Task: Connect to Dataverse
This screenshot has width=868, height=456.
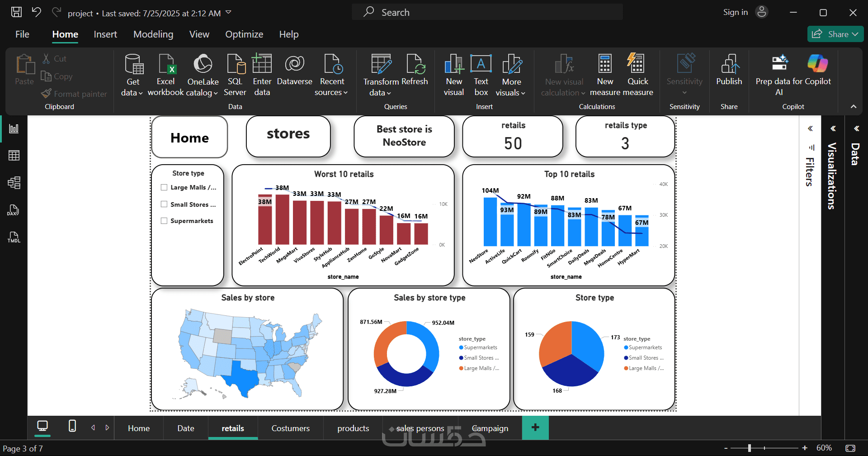Action: (295, 70)
